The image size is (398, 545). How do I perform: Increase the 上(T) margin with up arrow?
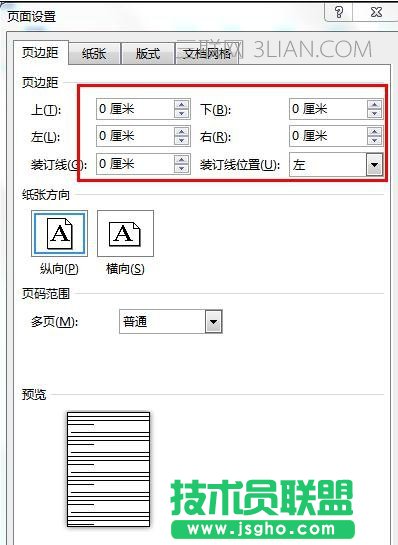click(182, 105)
